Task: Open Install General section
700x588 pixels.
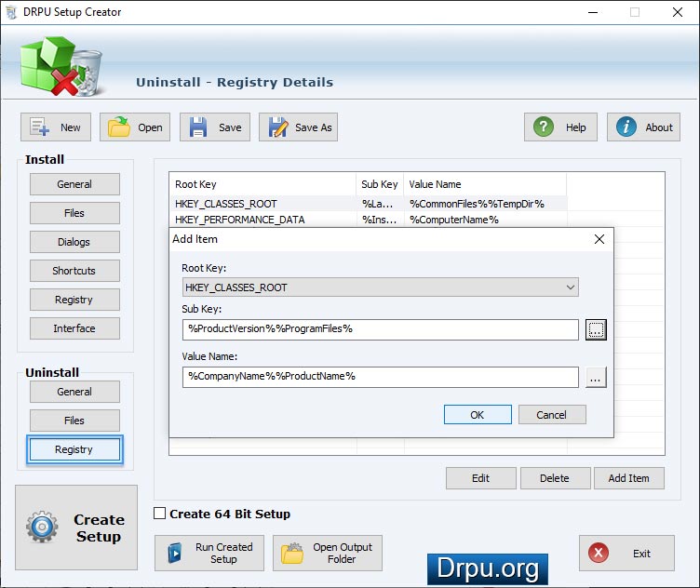Action: point(74,184)
